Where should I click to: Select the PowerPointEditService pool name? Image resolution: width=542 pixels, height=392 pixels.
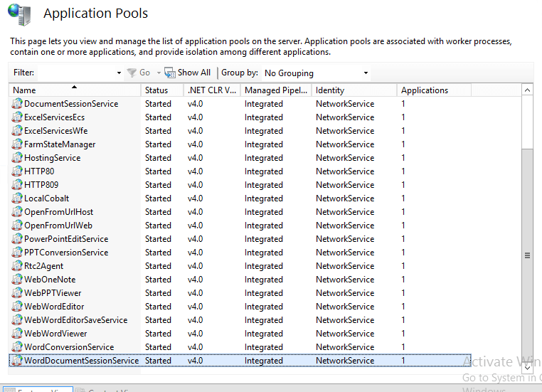tap(66, 238)
